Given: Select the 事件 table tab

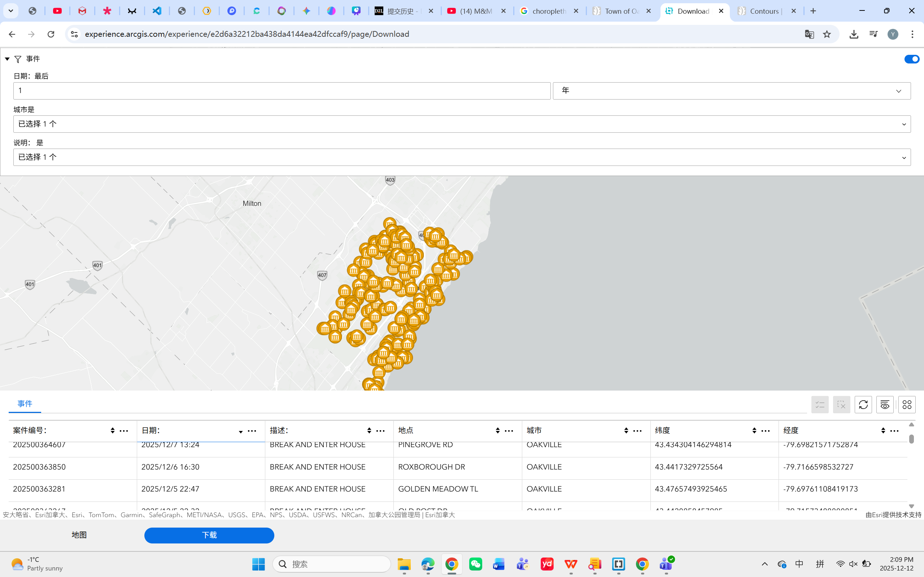Looking at the screenshot, I should click(25, 404).
